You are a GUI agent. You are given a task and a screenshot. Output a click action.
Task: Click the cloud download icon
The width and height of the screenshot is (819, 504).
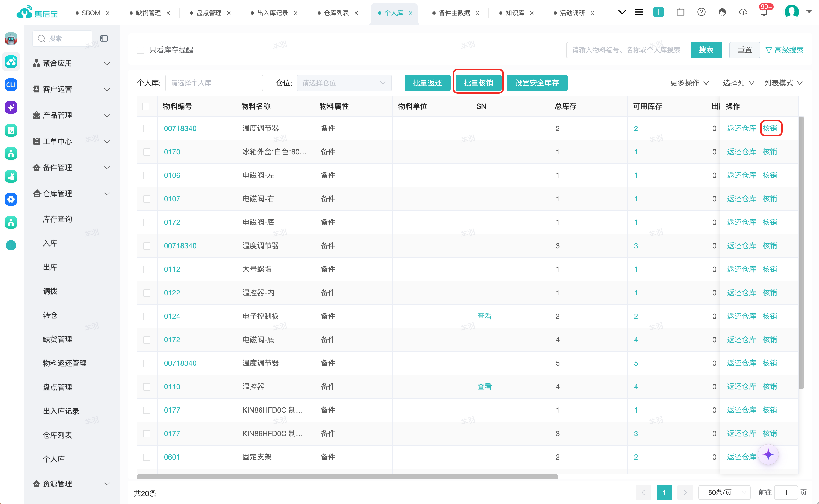[x=743, y=12]
